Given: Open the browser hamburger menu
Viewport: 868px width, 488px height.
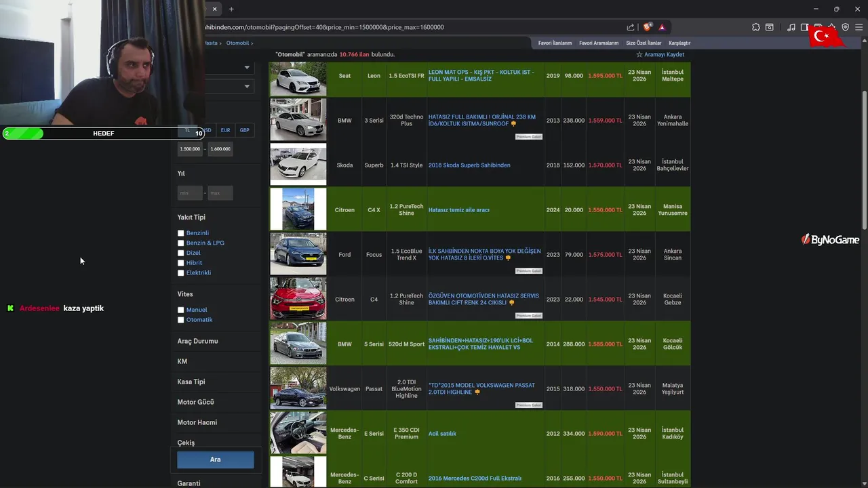Looking at the screenshot, I should pyautogui.click(x=859, y=27).
